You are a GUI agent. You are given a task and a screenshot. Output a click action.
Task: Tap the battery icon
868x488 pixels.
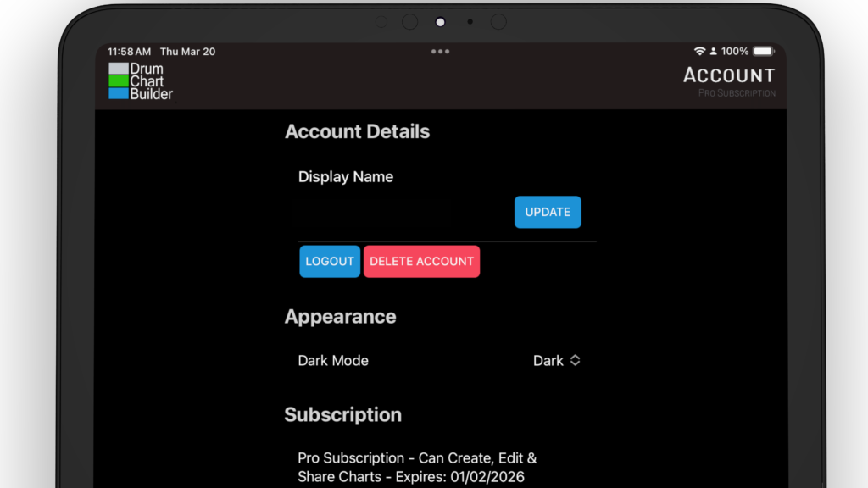[x=763, y=52]
